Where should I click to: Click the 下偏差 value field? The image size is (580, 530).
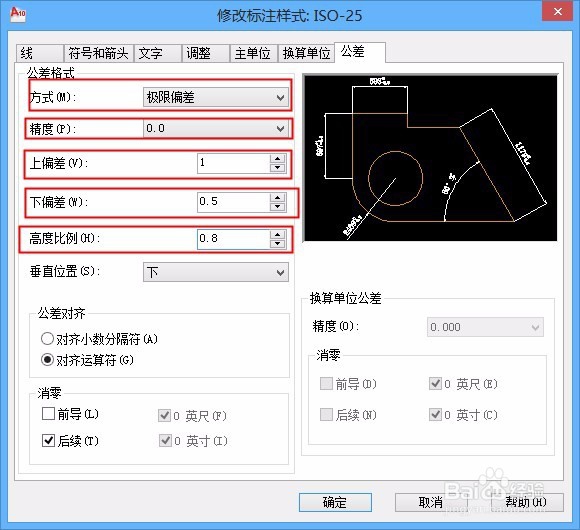(x=233, y=202)
